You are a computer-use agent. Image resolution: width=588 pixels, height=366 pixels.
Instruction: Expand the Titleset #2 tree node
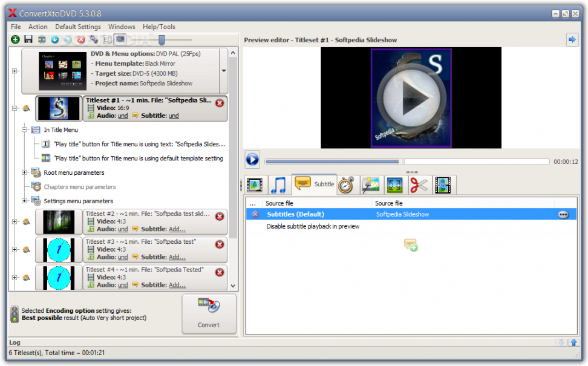[14, 221]
